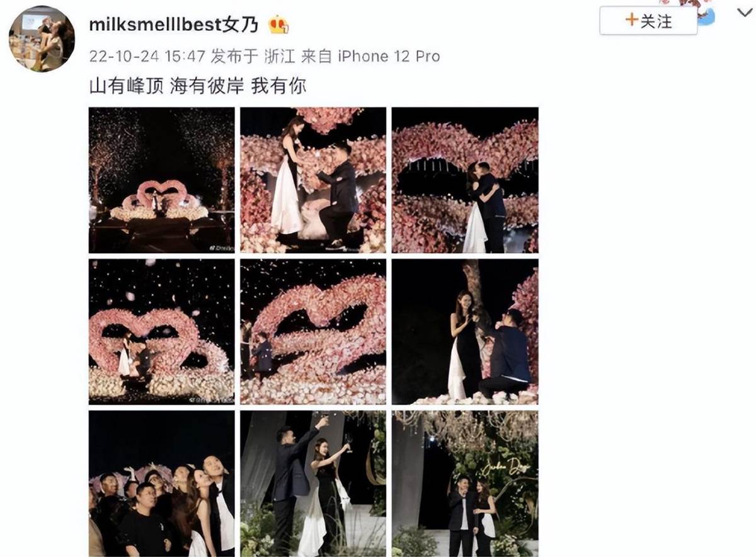Image resolution: width=756 pixels, height=557 pixels.
Task: Click the crown membership badge icon
Action: pos(278,26)
